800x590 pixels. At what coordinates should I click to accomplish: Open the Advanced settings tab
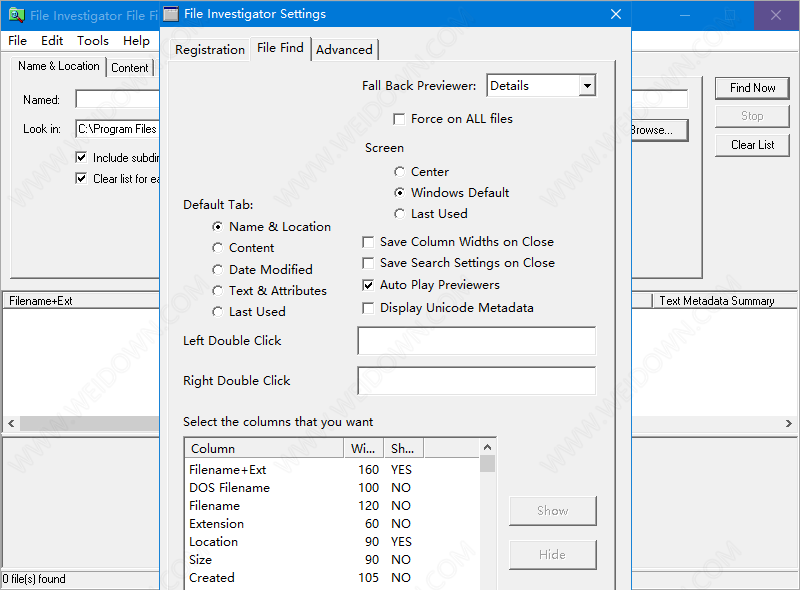(x=344, y=50)
